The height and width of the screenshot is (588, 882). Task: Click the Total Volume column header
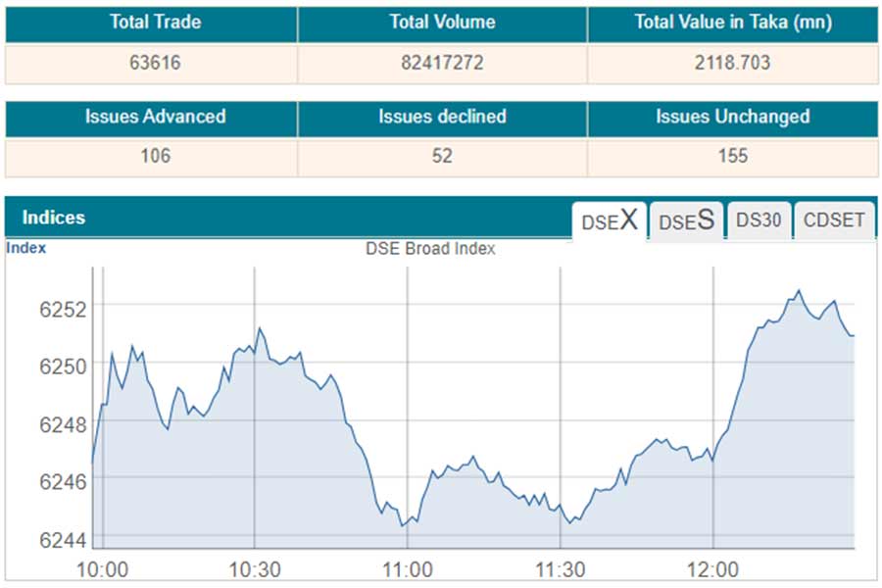coord(442,23)
